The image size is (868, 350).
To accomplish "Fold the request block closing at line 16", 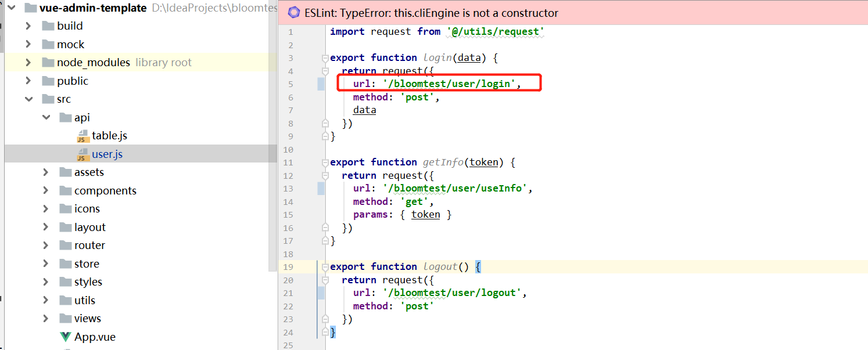I will coord(325,228).
